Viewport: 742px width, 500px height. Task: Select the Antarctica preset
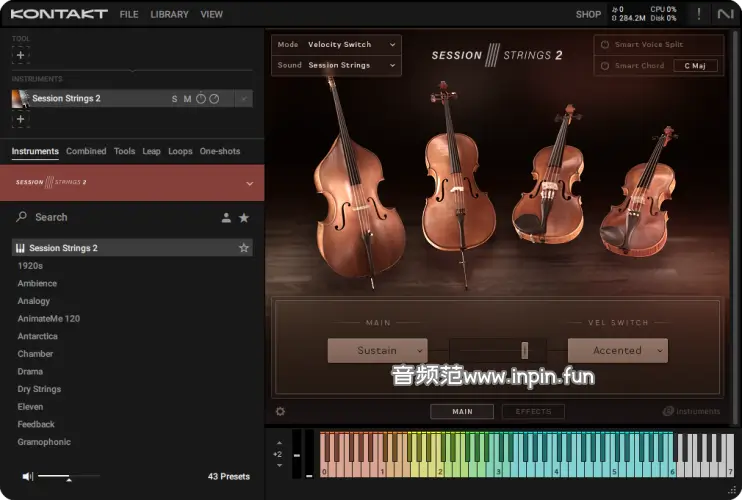tap(38, 336)
